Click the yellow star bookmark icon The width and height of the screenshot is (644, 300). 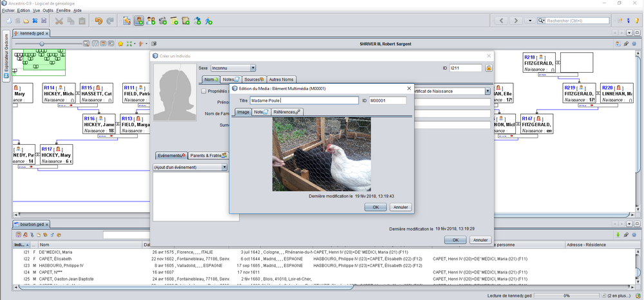(x=120, y=44)
